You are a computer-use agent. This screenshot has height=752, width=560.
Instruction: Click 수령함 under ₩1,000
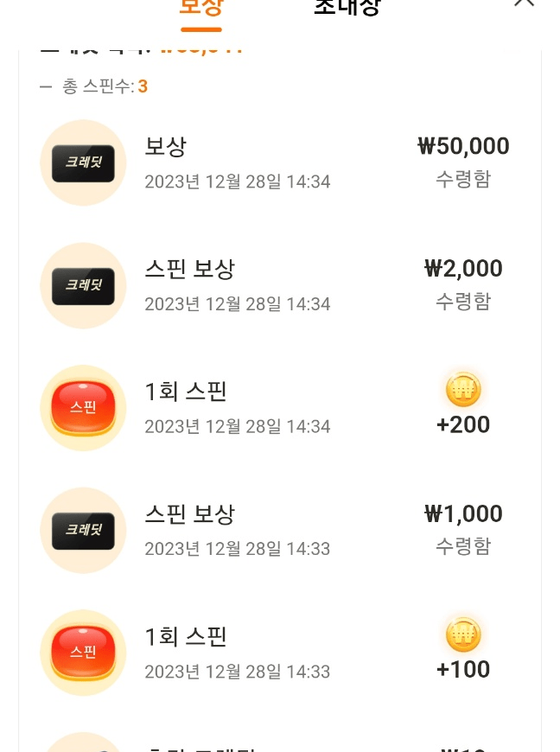(463, 546)
